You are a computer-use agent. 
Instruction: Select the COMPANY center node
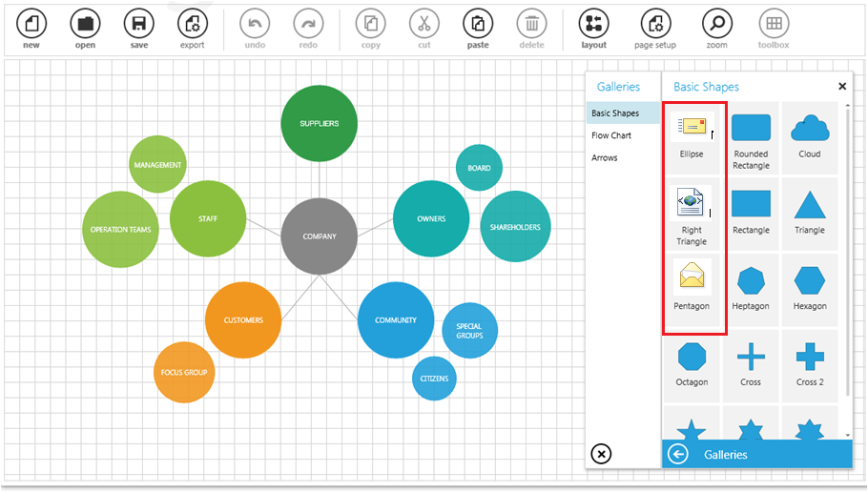[320, 236]
